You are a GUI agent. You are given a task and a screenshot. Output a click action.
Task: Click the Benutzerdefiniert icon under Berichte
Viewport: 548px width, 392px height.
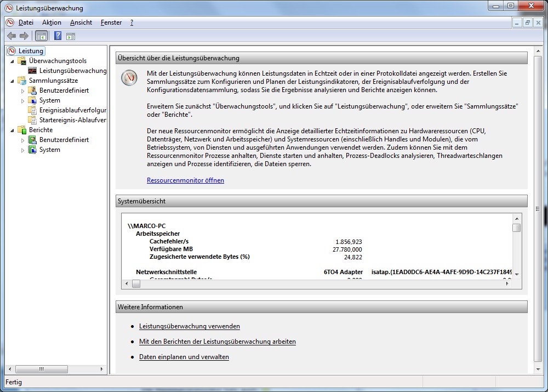click(x=32, y=139)
